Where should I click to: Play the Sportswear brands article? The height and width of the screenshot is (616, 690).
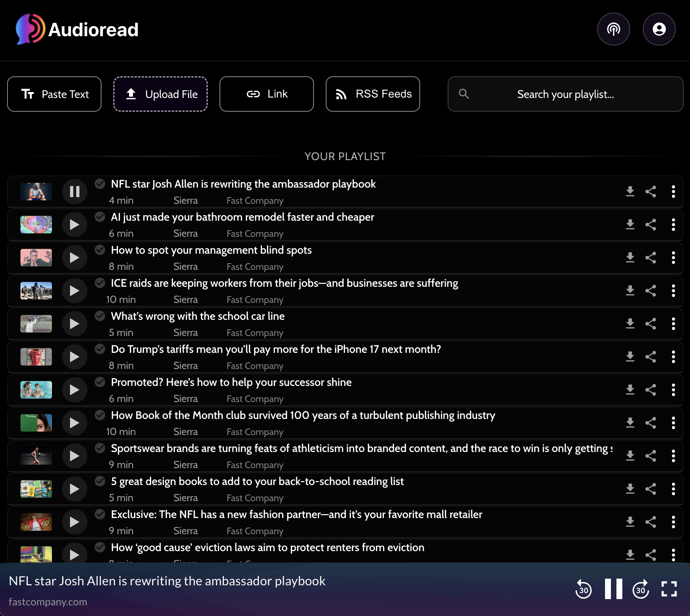tap(74, 456)
